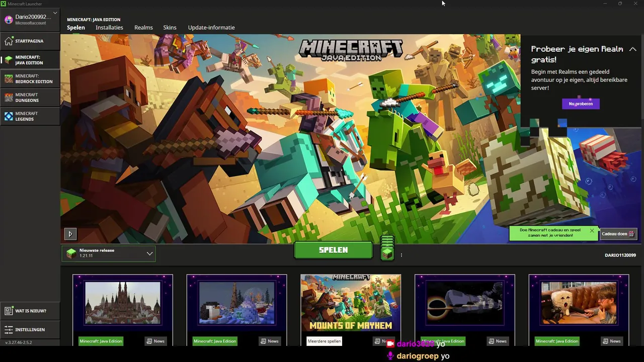
Task: Open the castle build news thumbnail
Action: tap(123, 303)
